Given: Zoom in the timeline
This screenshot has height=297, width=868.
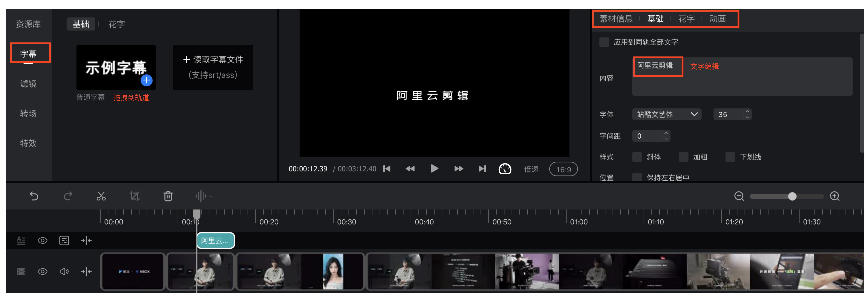Looking at the screenshot, I should pos(835,196).
